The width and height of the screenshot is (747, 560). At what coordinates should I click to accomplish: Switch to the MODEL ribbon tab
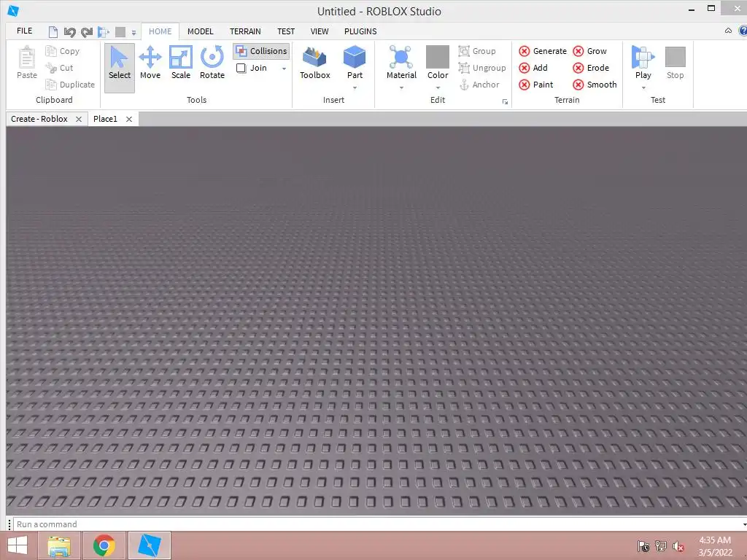pyautogui.click(x=200, y=31)
